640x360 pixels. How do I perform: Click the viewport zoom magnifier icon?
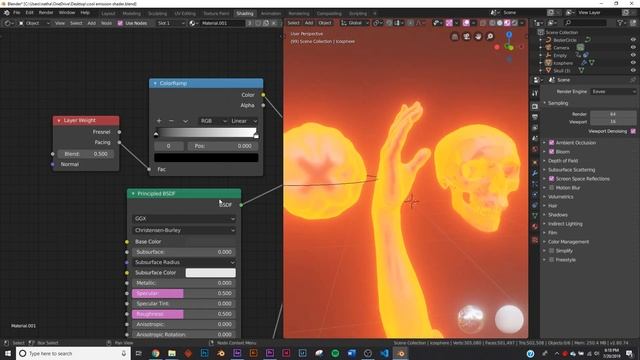489,37
